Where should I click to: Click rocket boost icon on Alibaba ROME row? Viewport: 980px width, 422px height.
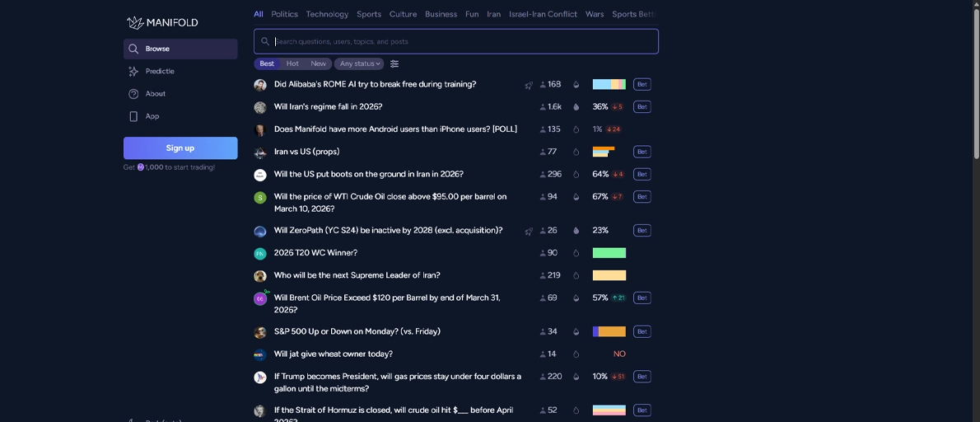point(529,84)
